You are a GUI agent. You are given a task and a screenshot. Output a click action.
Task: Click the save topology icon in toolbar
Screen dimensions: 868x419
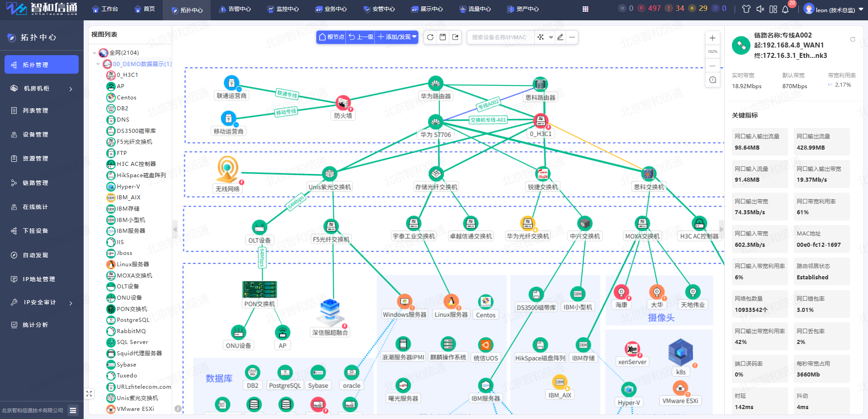(x=443, y=37)
